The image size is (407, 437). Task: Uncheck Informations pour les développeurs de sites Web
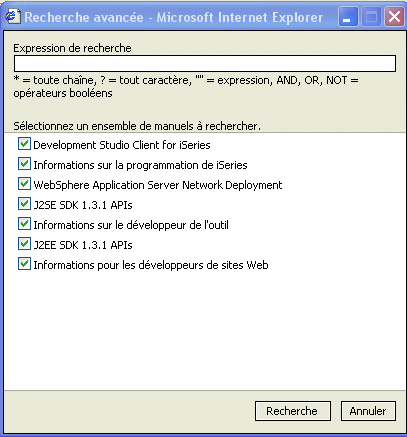tap(24, 264)
